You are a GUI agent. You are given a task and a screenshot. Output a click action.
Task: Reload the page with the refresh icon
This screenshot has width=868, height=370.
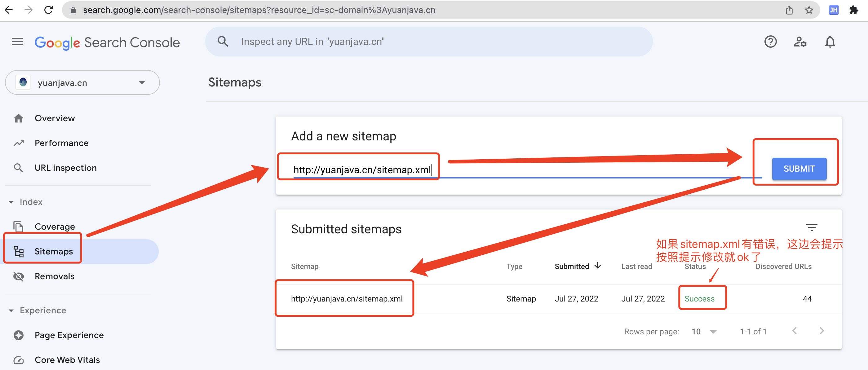coord(49,10)
